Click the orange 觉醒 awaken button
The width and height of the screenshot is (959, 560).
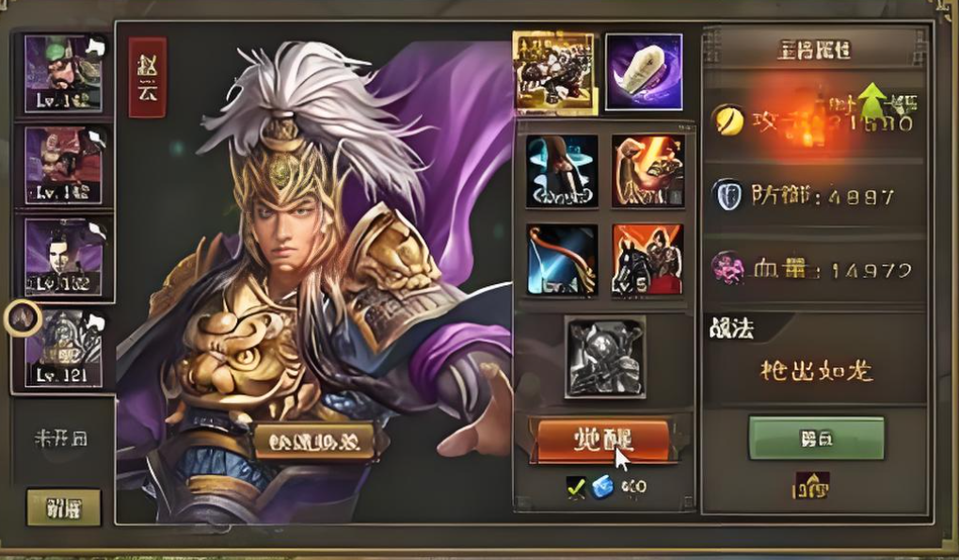pyautogui.click(x=603, y=440)
